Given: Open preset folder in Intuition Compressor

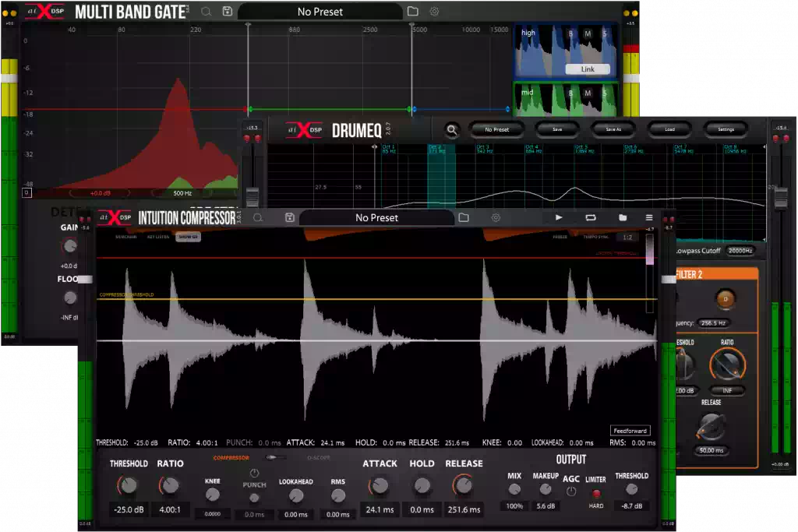Looking at the screenshot, I should (x=464, y=217).
